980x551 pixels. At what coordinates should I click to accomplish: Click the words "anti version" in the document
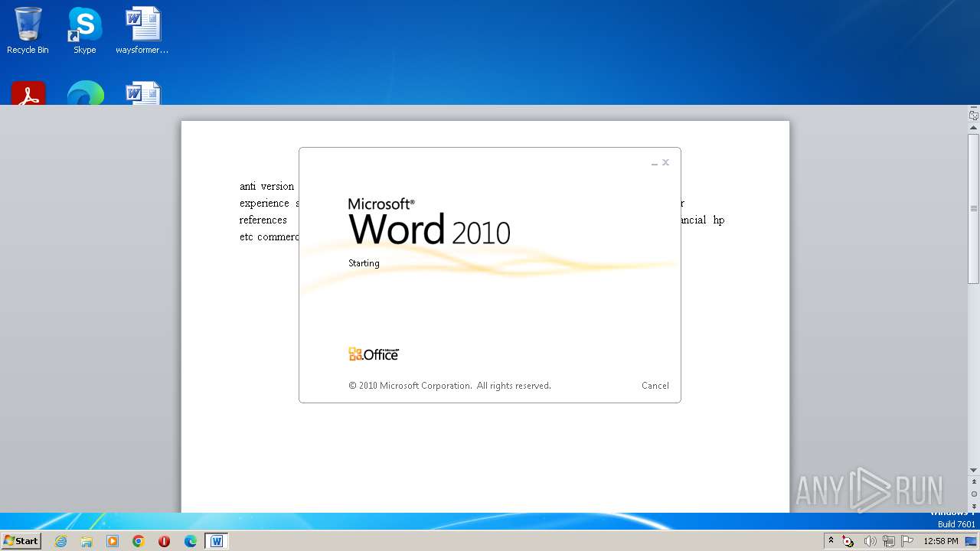[x=266, y=186]
